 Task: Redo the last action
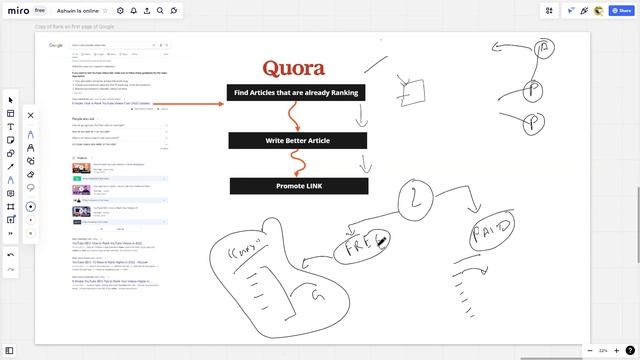11,269
